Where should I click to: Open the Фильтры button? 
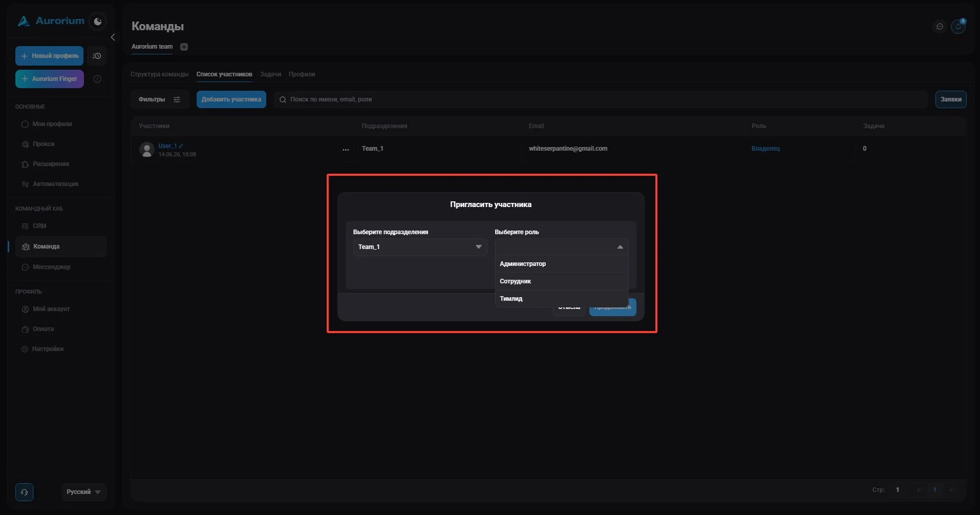pyautogui.click(x=159, y=99)
